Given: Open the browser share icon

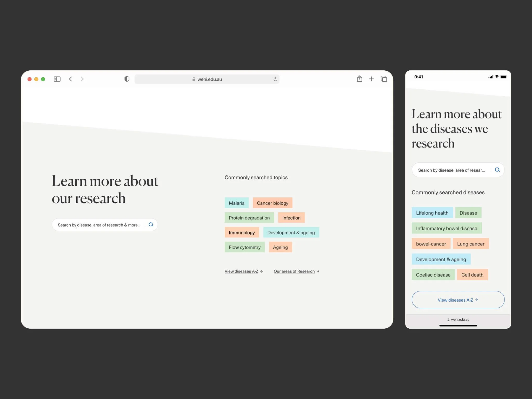Looking at the screenshot, I should [360, 79].
